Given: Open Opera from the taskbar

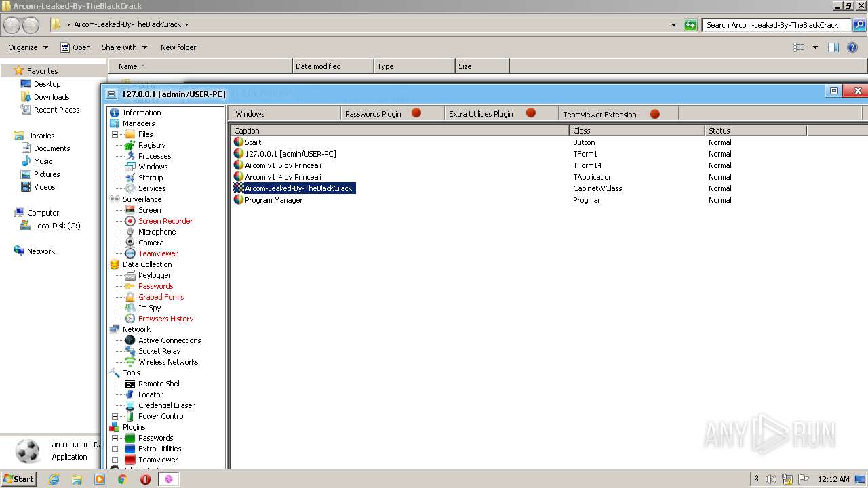Looking at the screenshot, I should coord(145,479).
